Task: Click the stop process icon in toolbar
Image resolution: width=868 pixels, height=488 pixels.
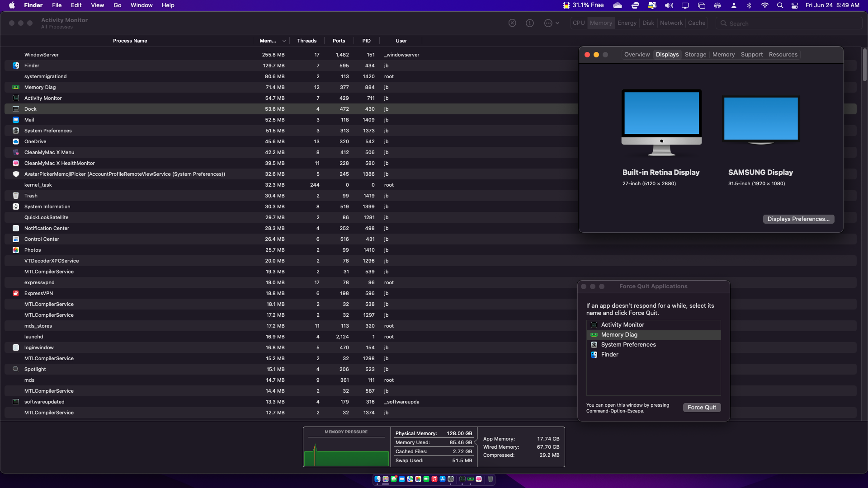Action: point(512,23)
